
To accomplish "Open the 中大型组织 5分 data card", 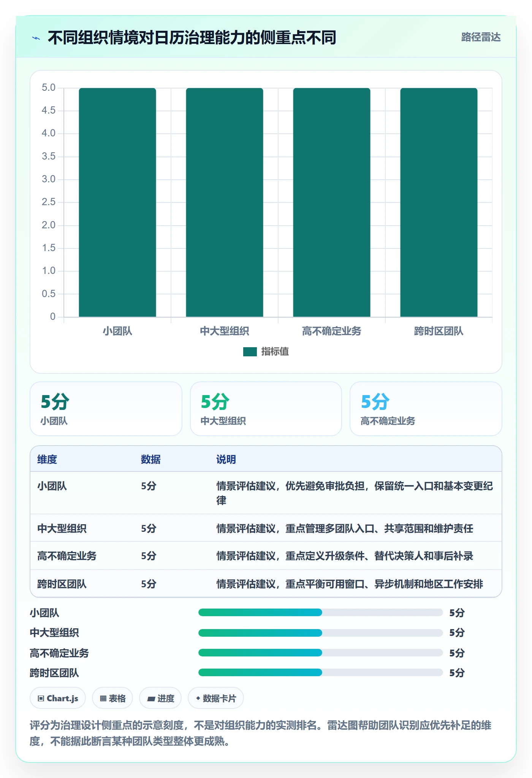I will click(x=266, y=409).
